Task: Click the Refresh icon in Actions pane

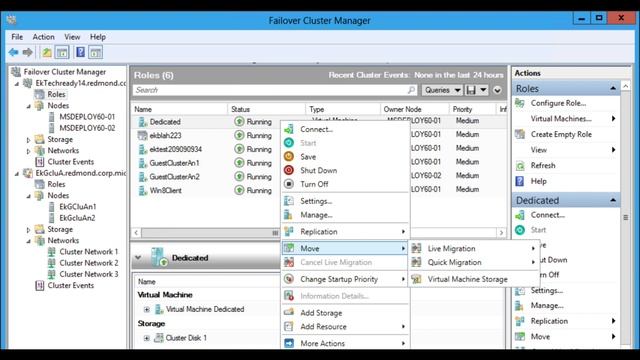Action: pyautogui.click(x=520, y=165)
